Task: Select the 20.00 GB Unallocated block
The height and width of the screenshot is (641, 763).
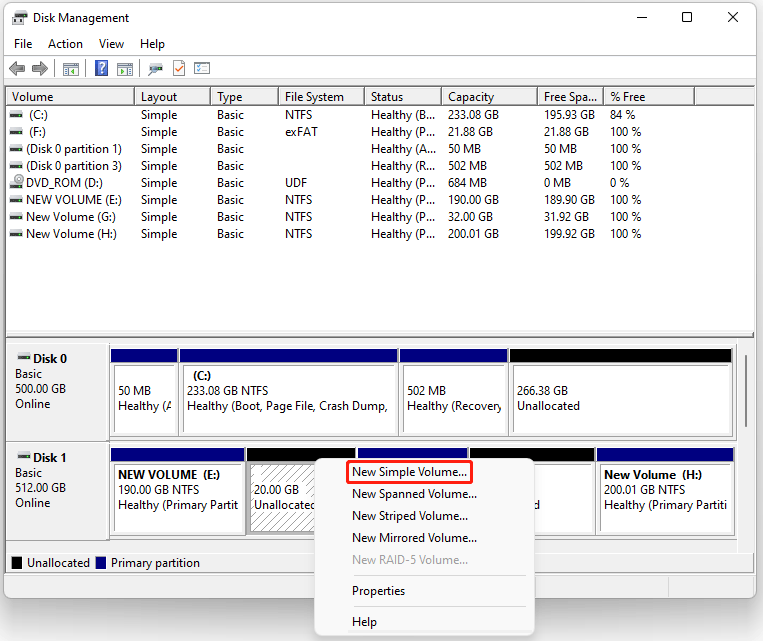Action: coord(281,497)
